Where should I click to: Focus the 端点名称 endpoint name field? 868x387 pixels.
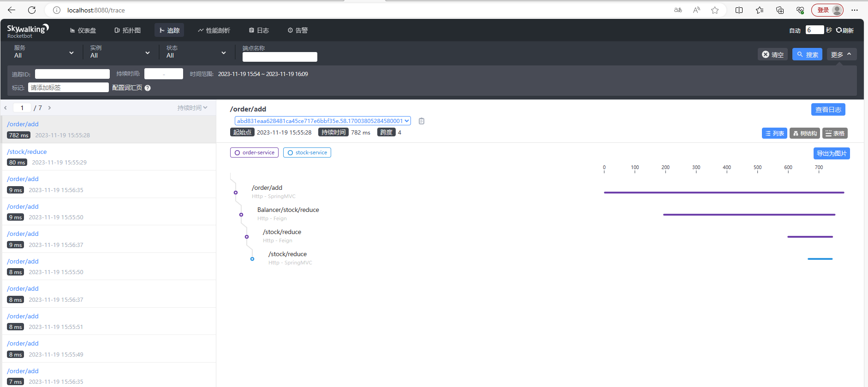pos(280,57)
